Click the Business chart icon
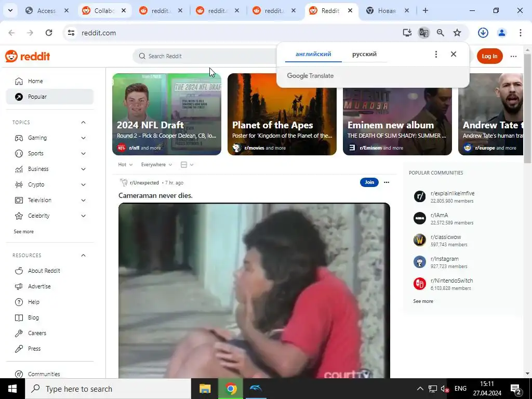This screenshot has width=532, height=399. (19, 169)
